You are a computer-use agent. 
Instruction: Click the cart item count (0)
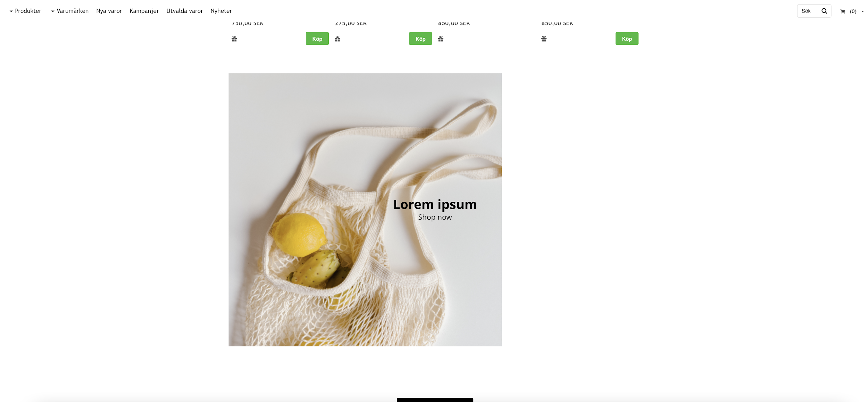[x=853, y=11]
